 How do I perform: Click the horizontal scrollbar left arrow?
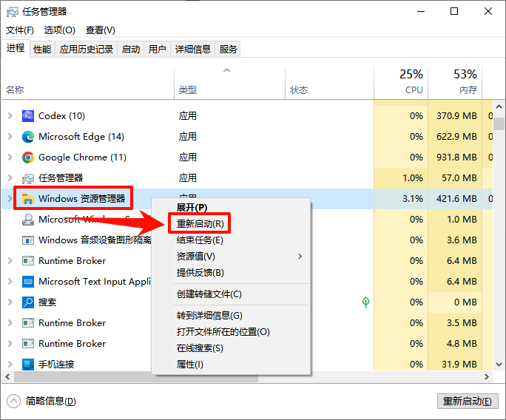(x=7, y=377)
